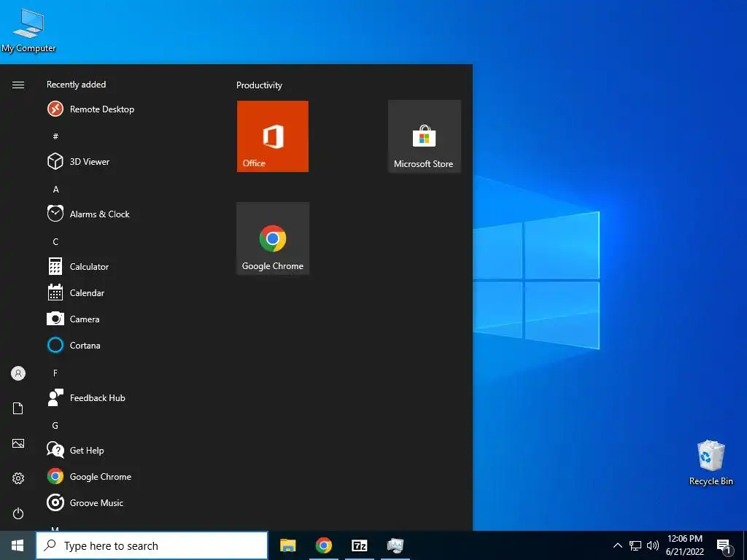747x560 pixels.
Task: Select the Recycle Bin desktop icon
Action: point(711,463)
